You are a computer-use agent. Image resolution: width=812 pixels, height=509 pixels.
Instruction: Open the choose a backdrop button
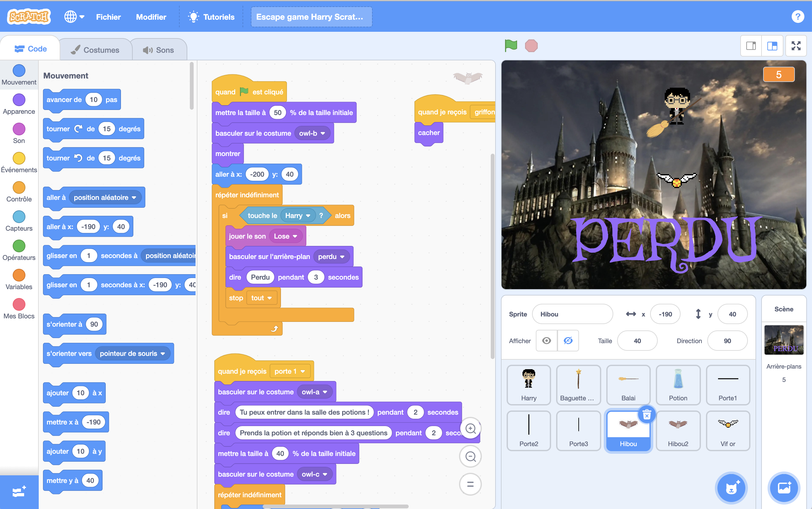tap(784, 488)
